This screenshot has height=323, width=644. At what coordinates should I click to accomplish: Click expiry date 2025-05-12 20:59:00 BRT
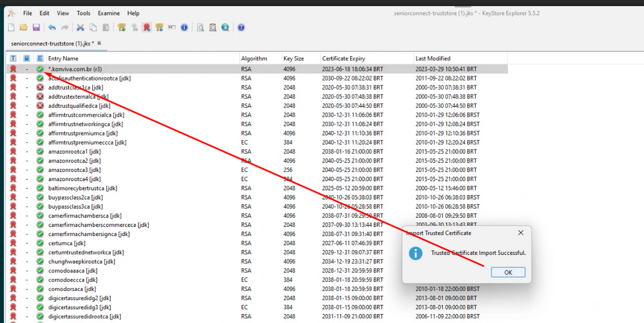353,188
